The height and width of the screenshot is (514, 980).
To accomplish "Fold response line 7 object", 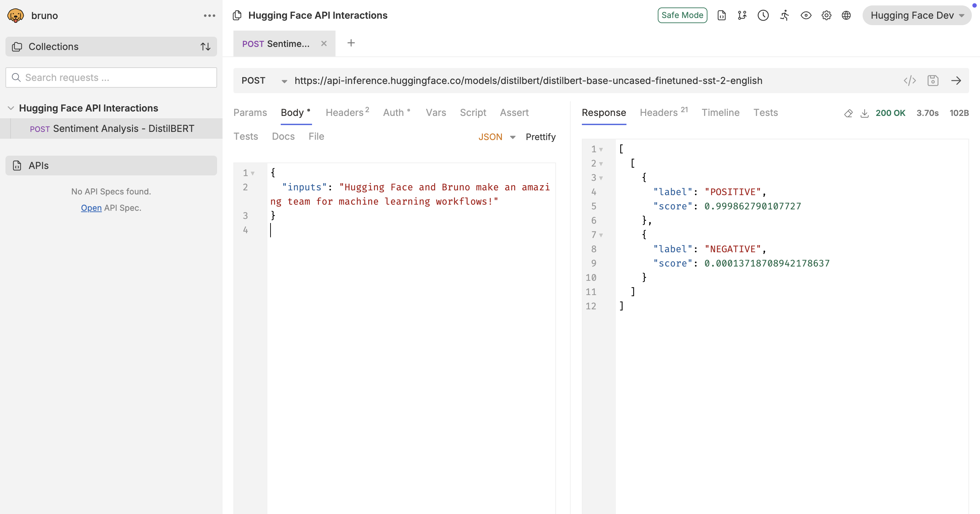I will [x=601, y=235].
